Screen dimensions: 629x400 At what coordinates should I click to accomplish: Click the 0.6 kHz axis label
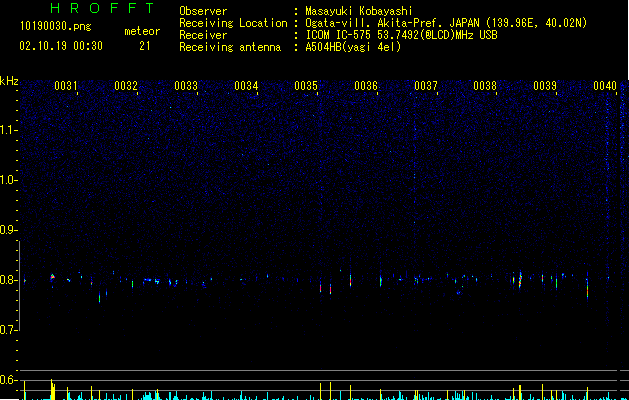[x=9, y=380]
